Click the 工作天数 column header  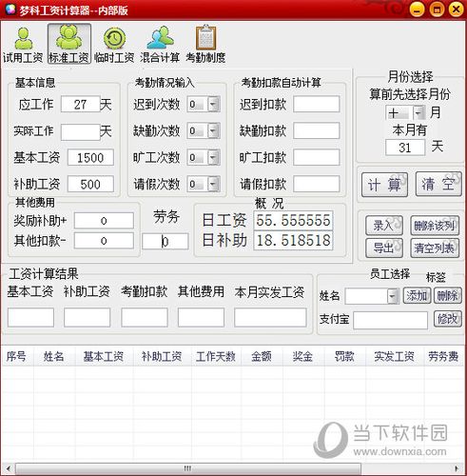pos(216,356)
